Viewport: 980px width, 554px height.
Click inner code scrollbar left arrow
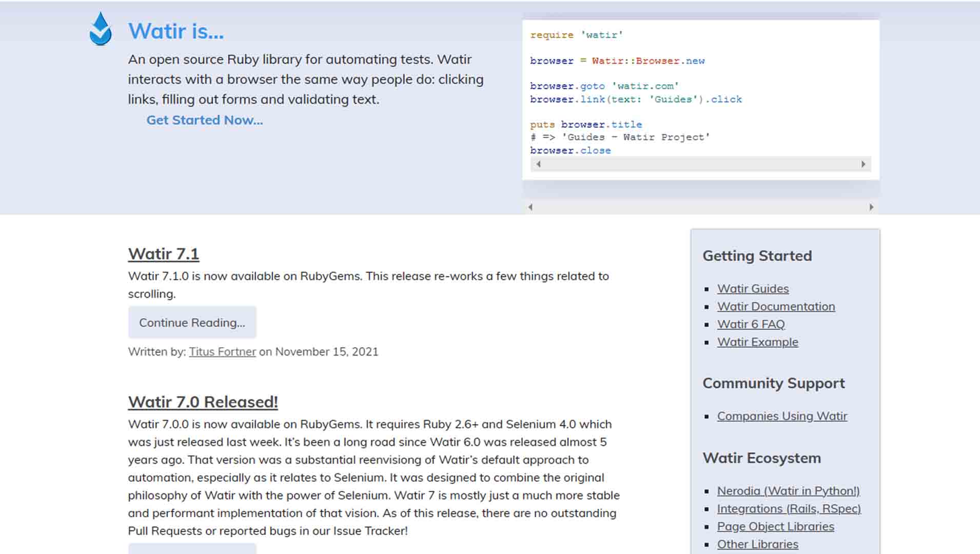(538, 164)
